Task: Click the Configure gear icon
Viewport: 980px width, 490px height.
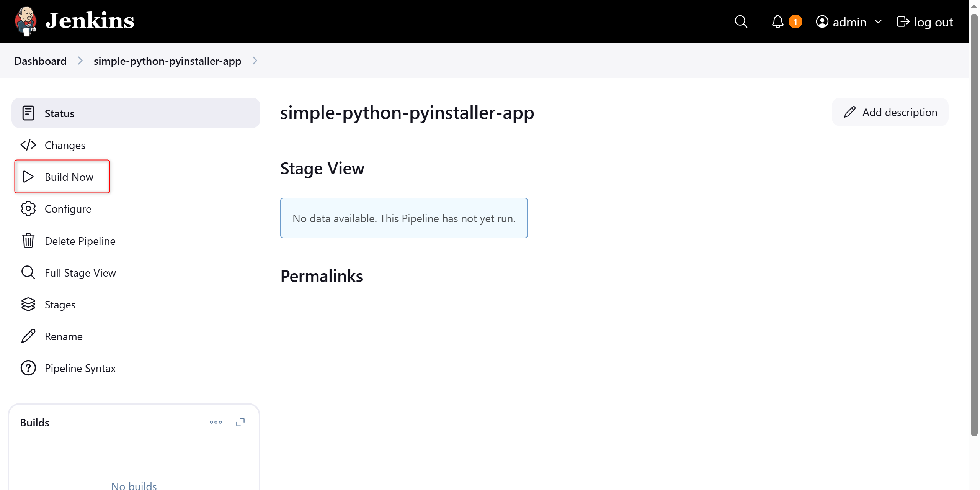Action: pos(28,209)
